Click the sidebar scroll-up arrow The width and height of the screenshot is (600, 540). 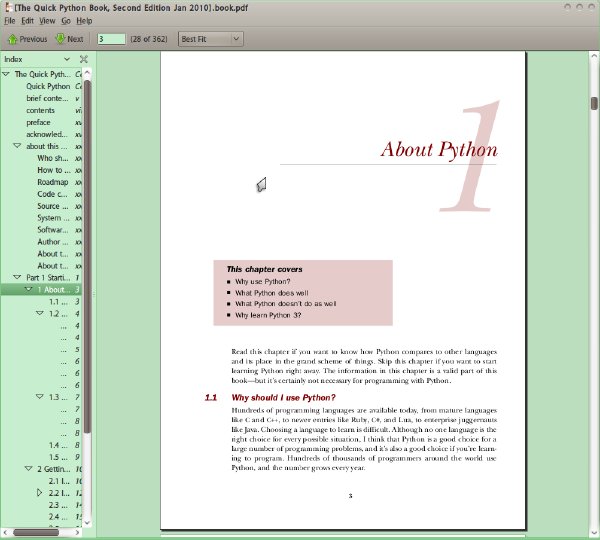pos(87,73)
